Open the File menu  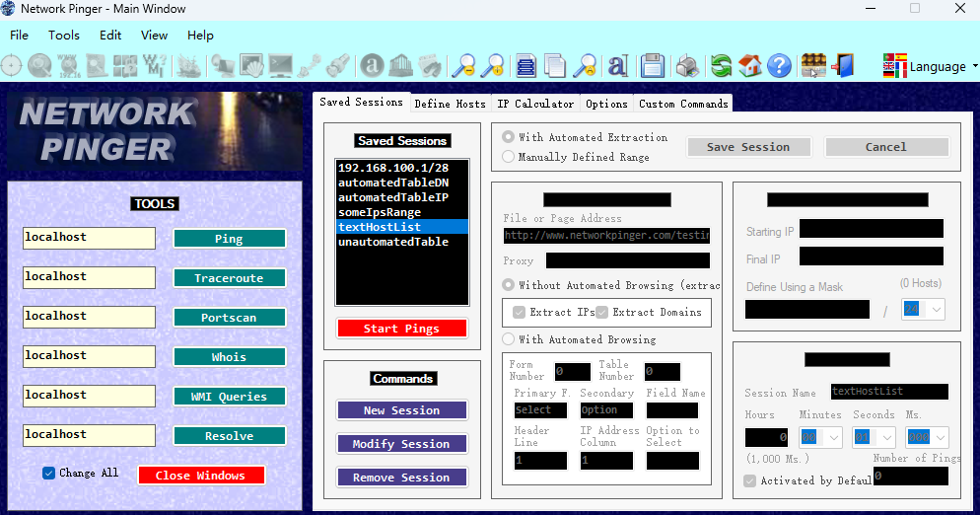point(20,36)
